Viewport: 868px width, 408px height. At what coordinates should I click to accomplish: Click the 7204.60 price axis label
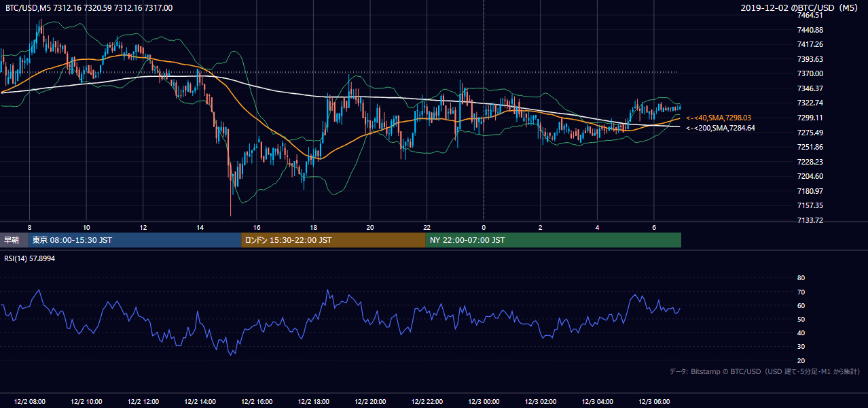pyautogui.click(x=810, y=176)
